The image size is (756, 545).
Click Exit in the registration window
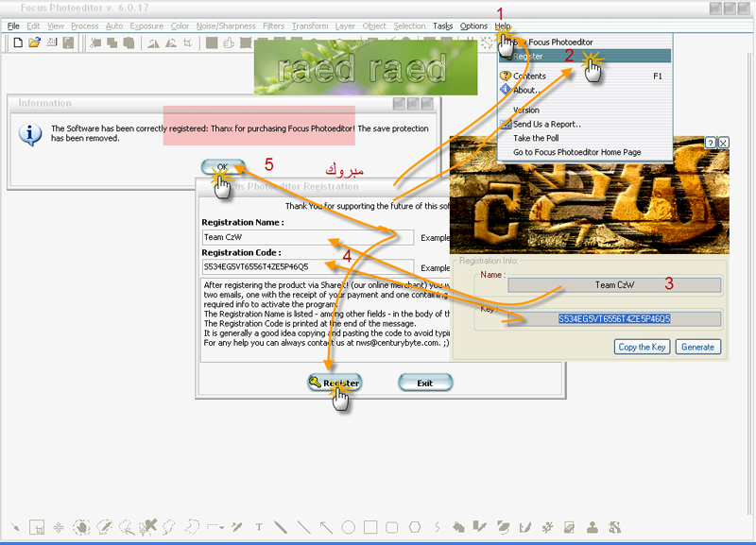point(425,383)
